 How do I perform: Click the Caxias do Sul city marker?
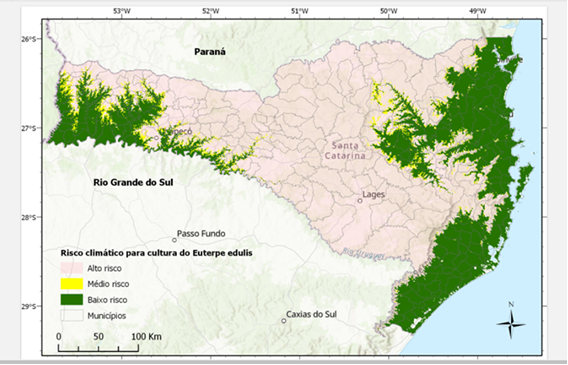click(x=284, y=321)
